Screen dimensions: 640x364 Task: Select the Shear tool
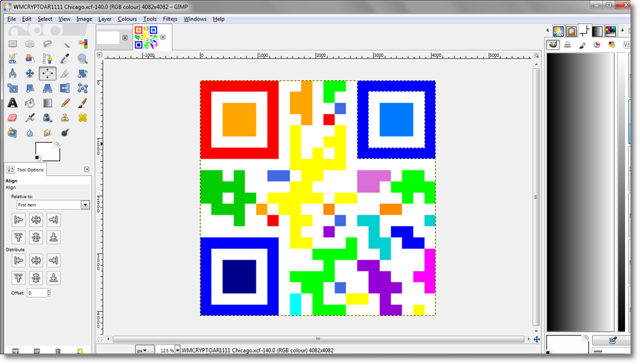point(30,88)
